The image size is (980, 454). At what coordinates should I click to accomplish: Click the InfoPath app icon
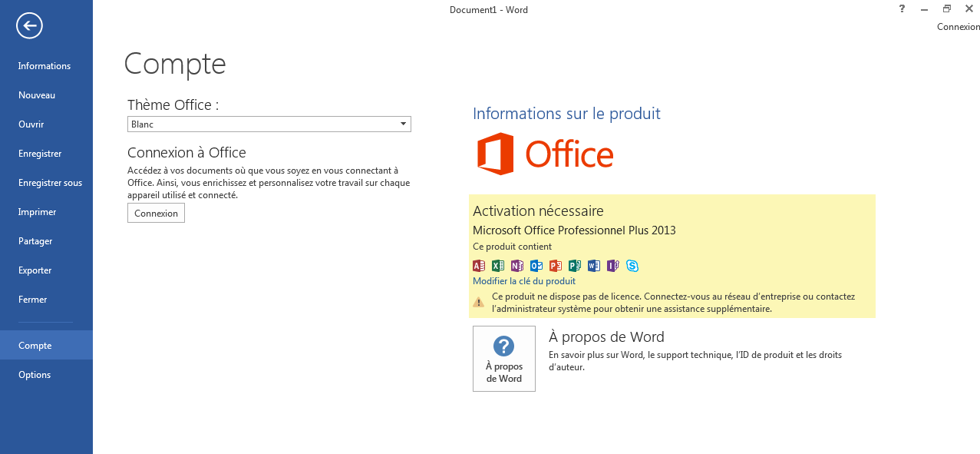[x=613, y=266]
